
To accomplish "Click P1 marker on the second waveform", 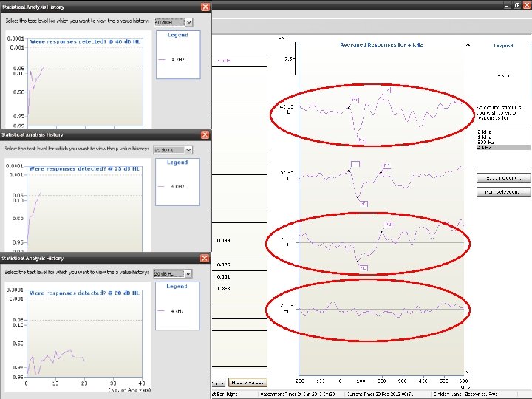I will point(355,164).
